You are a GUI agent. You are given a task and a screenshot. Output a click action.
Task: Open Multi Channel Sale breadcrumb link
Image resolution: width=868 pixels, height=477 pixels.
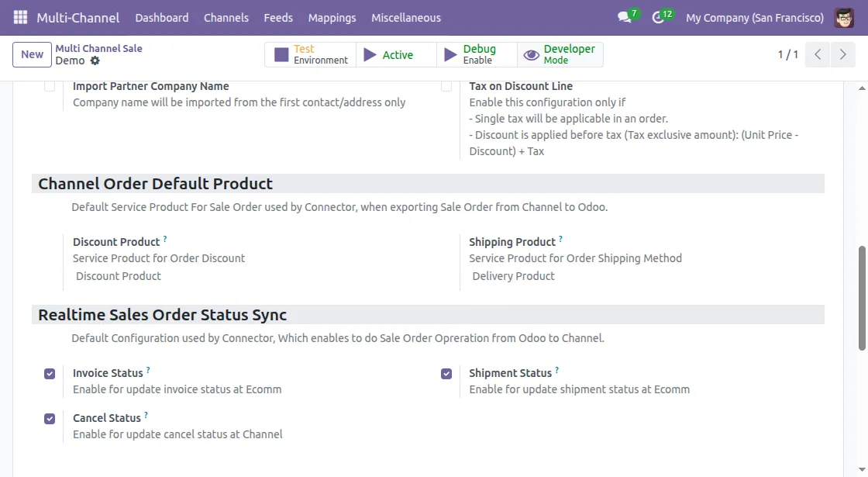[98, 48]
